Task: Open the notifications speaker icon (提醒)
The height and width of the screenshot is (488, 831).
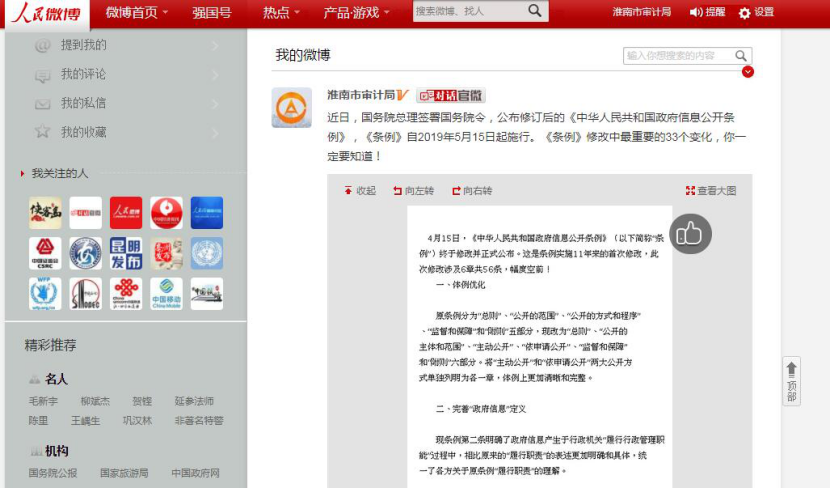Action: click(707, 13)
